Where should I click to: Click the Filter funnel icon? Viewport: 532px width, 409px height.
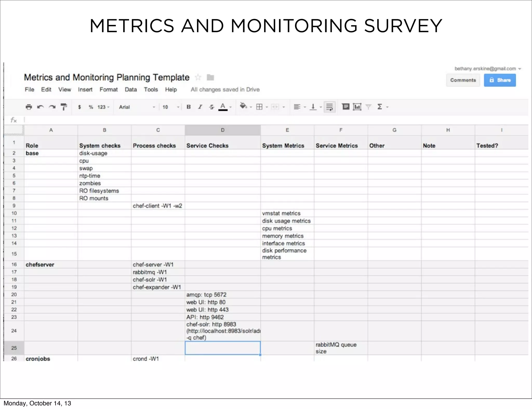[368, 107]
